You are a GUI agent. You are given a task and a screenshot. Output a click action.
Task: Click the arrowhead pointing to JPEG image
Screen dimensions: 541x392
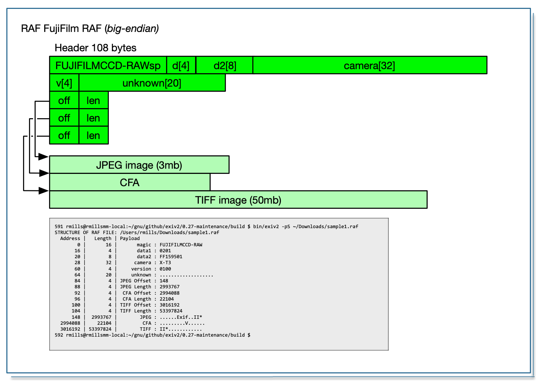tap(43, 157)
